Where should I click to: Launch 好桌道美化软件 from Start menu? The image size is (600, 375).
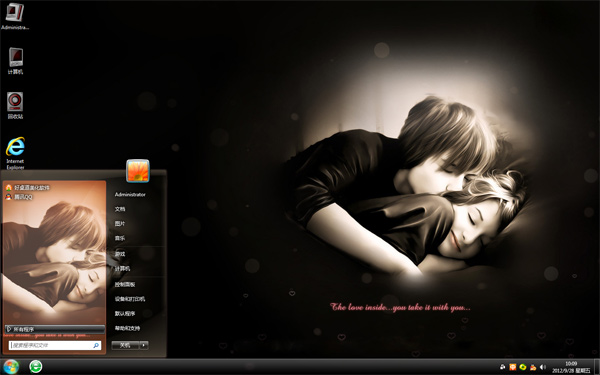(x=28, y=188)
